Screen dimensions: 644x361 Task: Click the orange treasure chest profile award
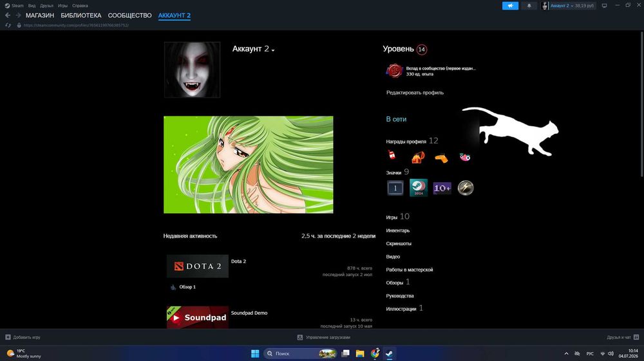coord(418,157)
